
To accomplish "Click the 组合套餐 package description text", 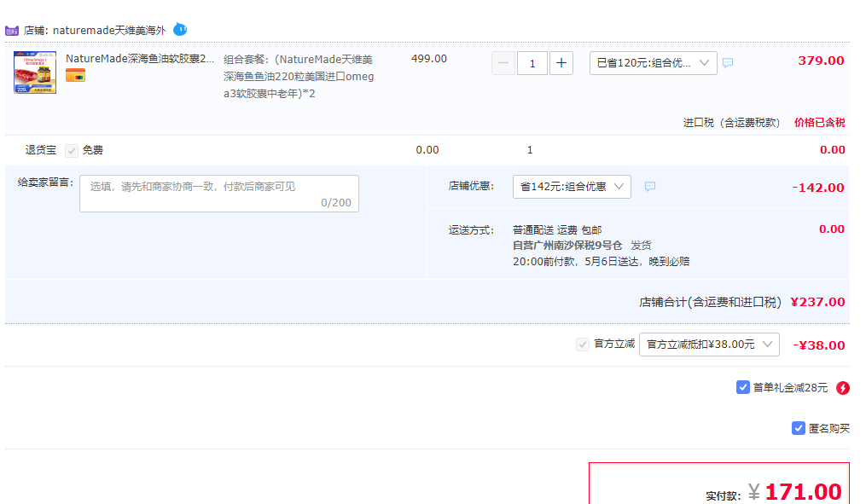I will [x=299, y=76].
